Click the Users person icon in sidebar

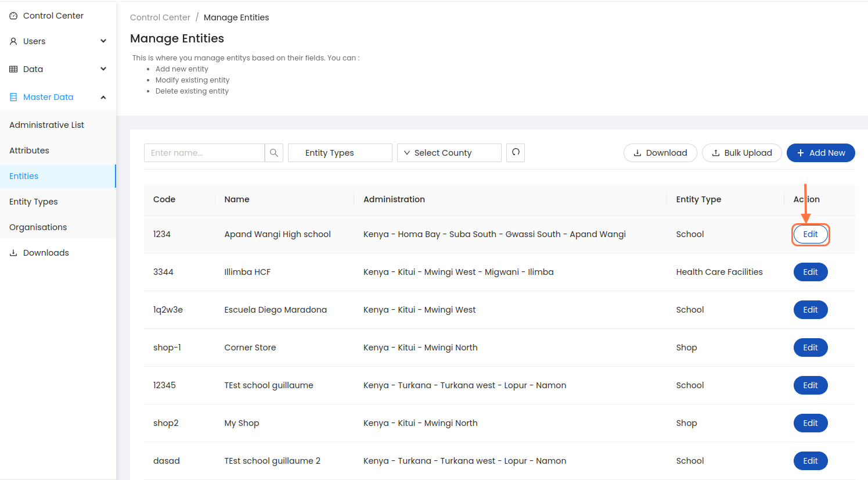click(x=13, y=41)
